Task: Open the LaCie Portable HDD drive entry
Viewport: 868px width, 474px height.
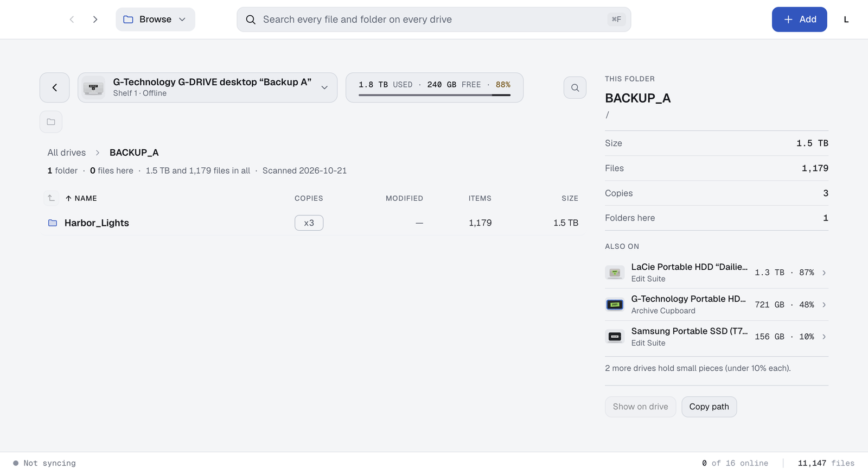Action: tap(717, 273)
